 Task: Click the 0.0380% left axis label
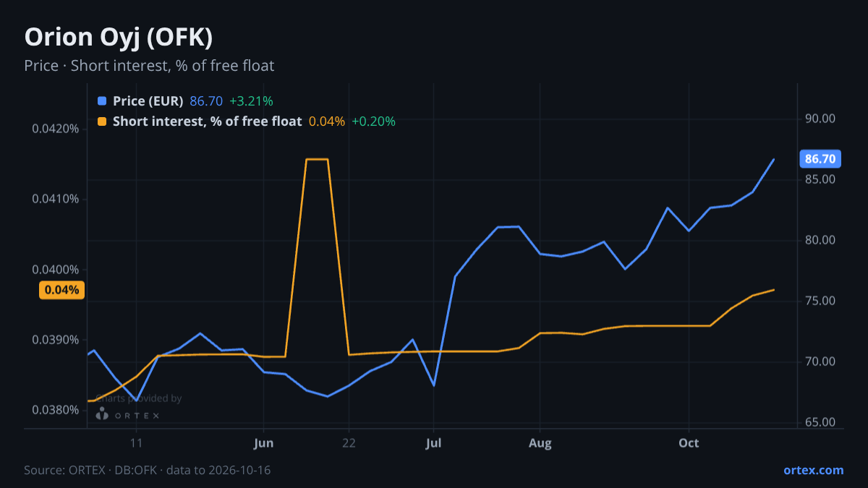click(56, 410)
